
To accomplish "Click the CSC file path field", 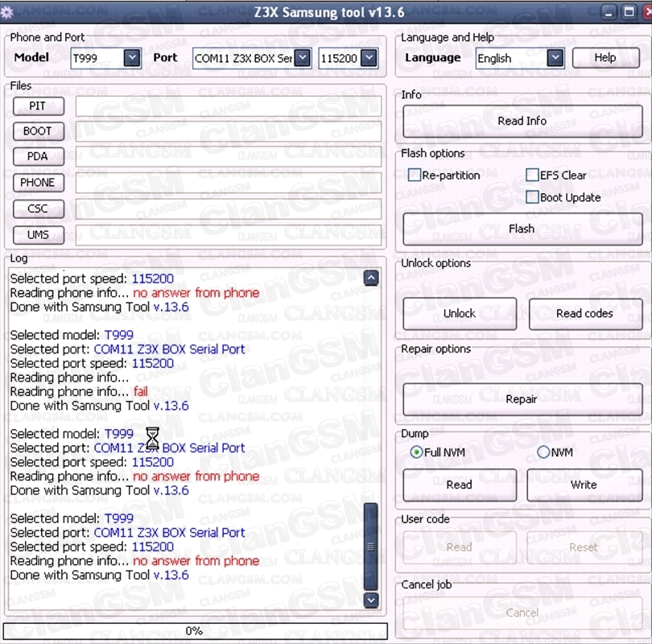I will click(229, 208).
